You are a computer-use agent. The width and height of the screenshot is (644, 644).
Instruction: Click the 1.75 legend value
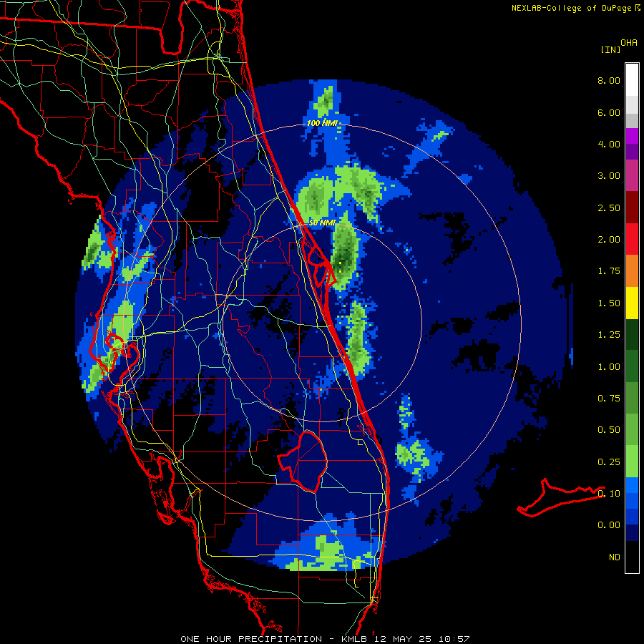point(609,271)
